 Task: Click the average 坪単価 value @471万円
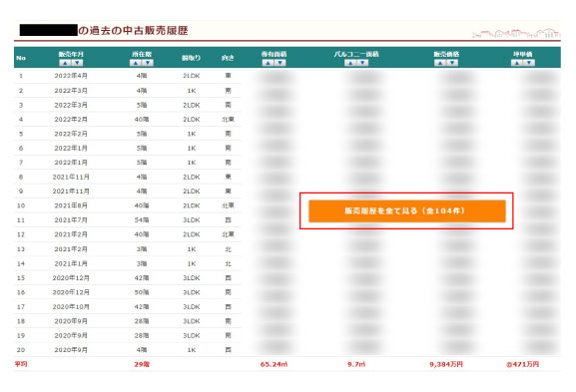coord(523,364)
